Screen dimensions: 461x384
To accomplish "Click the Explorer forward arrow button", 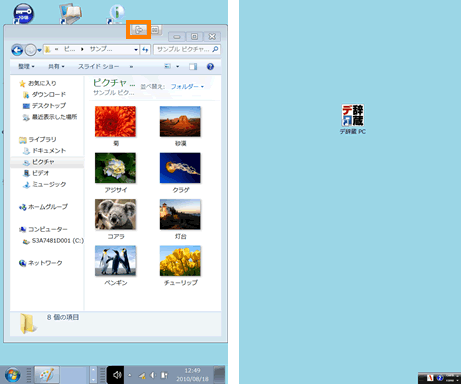I will pyautogui.click(x=31, y=50).
